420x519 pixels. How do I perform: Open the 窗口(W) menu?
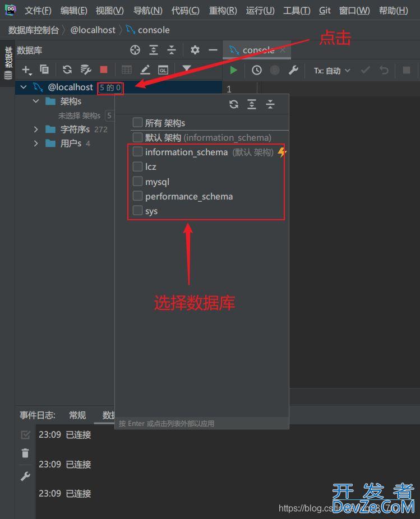tap(354, 11)
